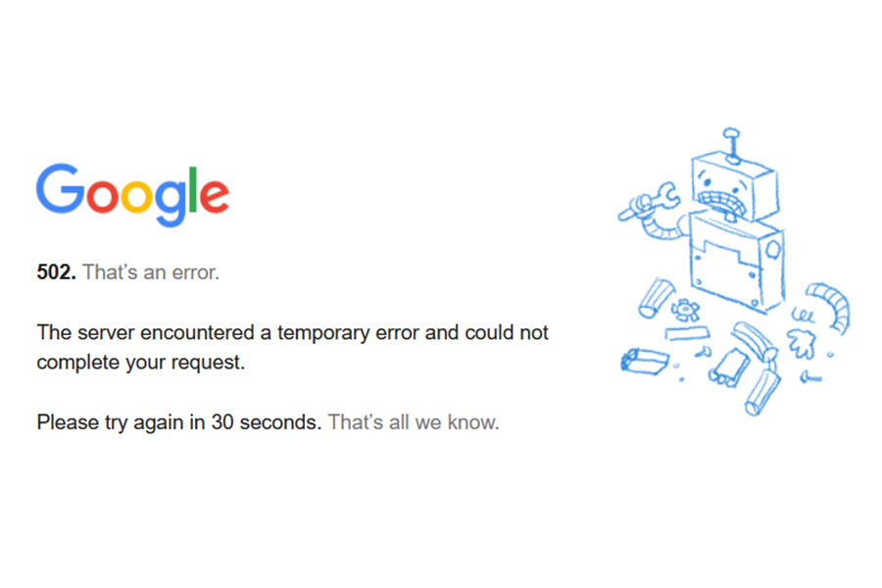The image size is (882, 588).
Task: Click the detached robot hand on the floor
Action: click(x=801, y=343)
